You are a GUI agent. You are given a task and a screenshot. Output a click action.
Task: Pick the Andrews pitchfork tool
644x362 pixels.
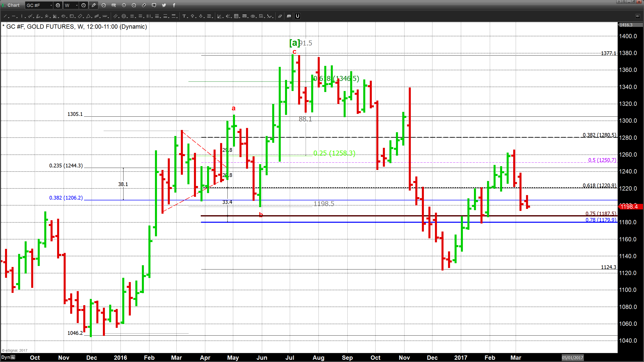47,16
